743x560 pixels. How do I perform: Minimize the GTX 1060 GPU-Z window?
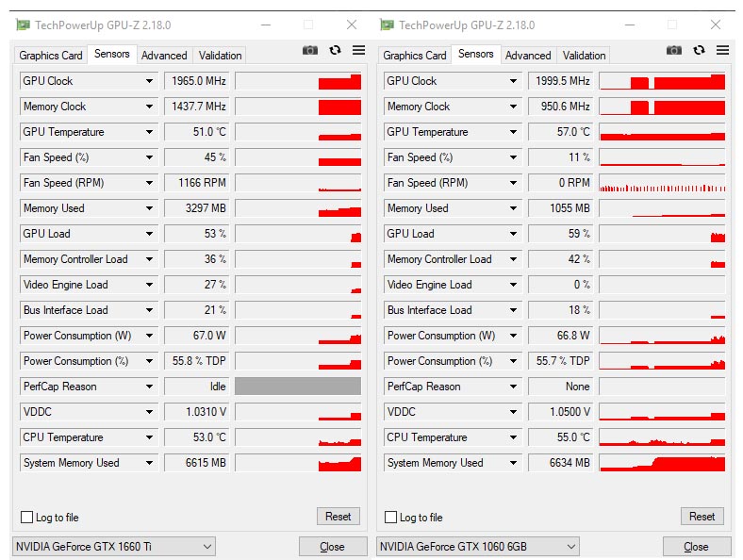[x=630, y=25]
